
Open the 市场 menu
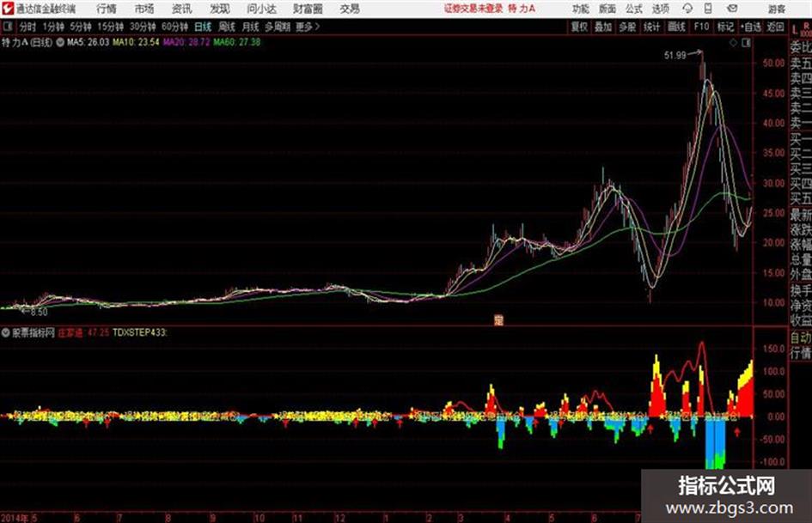click(x=144, y=9)
